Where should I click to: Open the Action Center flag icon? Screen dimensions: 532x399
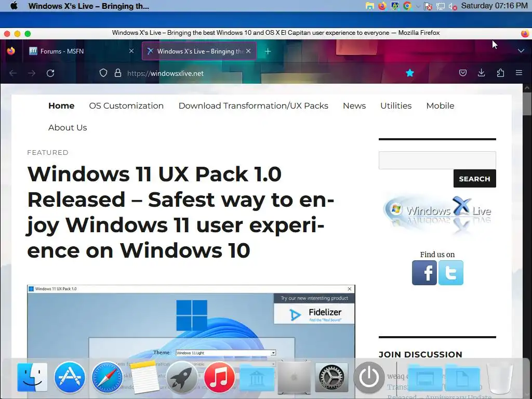(428, 6)
